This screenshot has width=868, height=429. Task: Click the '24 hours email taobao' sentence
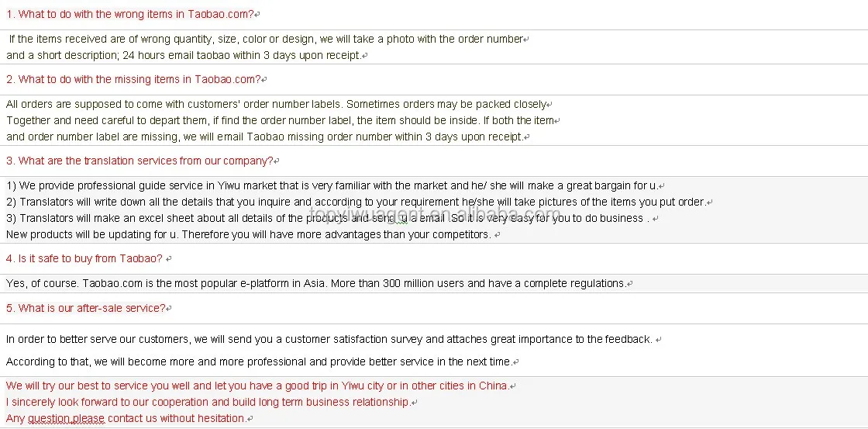point(183,55)
